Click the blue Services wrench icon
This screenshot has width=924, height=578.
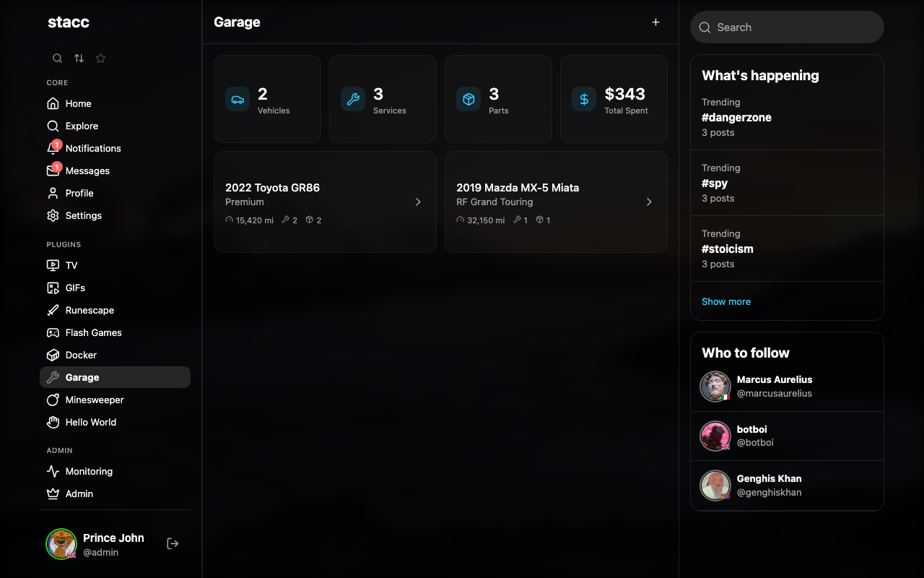pos(353,99)
